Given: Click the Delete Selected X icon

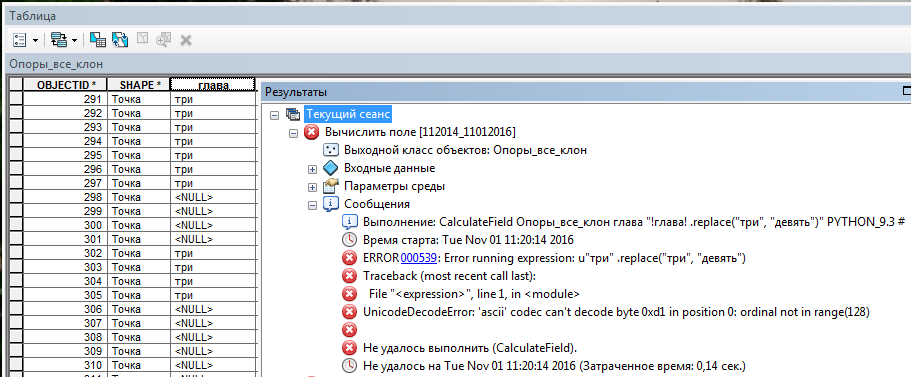Looking at the screenshot, I should [x=186, y=40].
